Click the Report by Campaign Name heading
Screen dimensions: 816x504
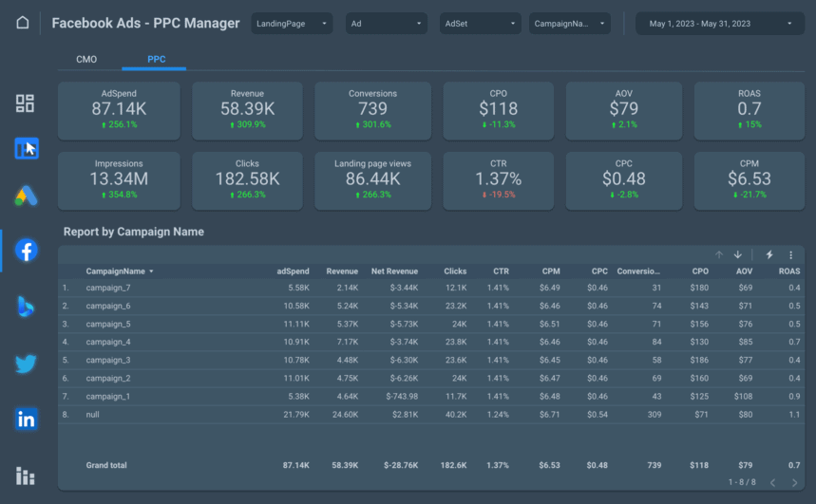click(134, 232)
